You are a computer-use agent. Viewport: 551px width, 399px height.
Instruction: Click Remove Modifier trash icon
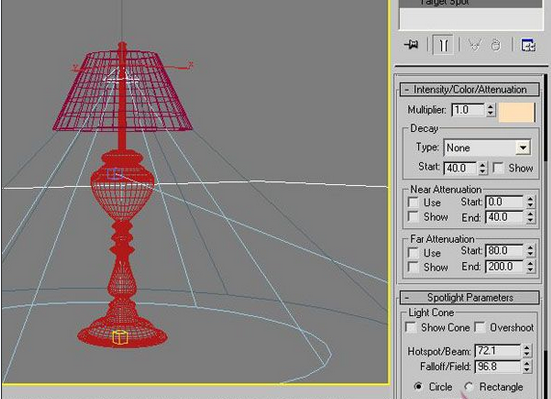496,45
